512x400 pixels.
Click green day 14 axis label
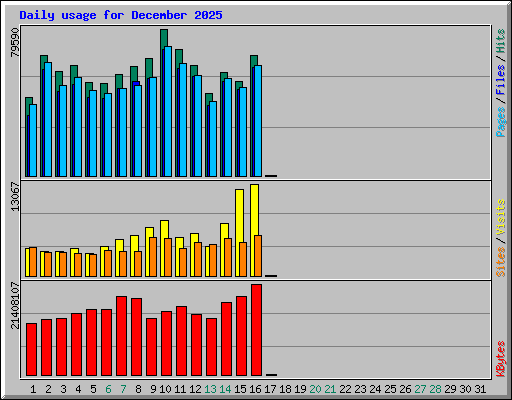click(225, 389)
